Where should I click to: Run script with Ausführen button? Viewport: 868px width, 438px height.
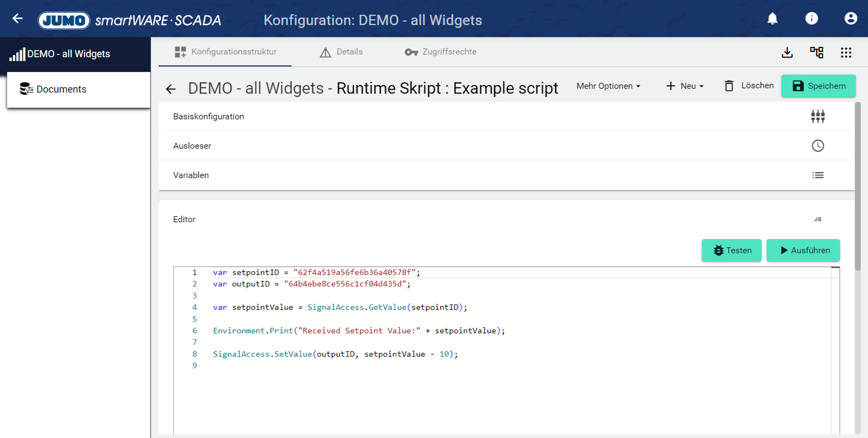(803, 250)
